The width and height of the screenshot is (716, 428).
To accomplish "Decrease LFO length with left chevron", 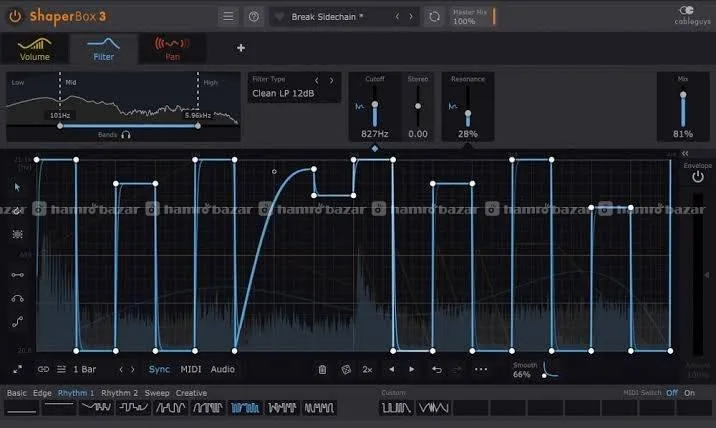I will (121, 369).
